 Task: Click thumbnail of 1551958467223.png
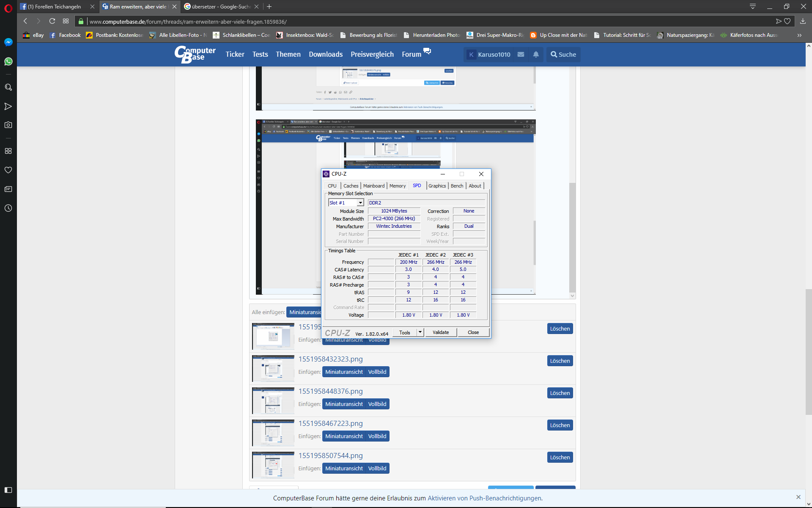coord(273,433)
